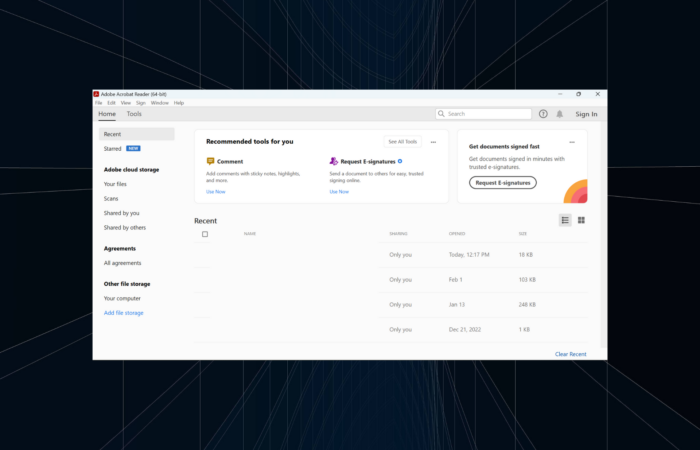Sort by the NAME column header
The width and height of the screenshot is (700, 450).
pyautogui.click(x=250, y=234)
